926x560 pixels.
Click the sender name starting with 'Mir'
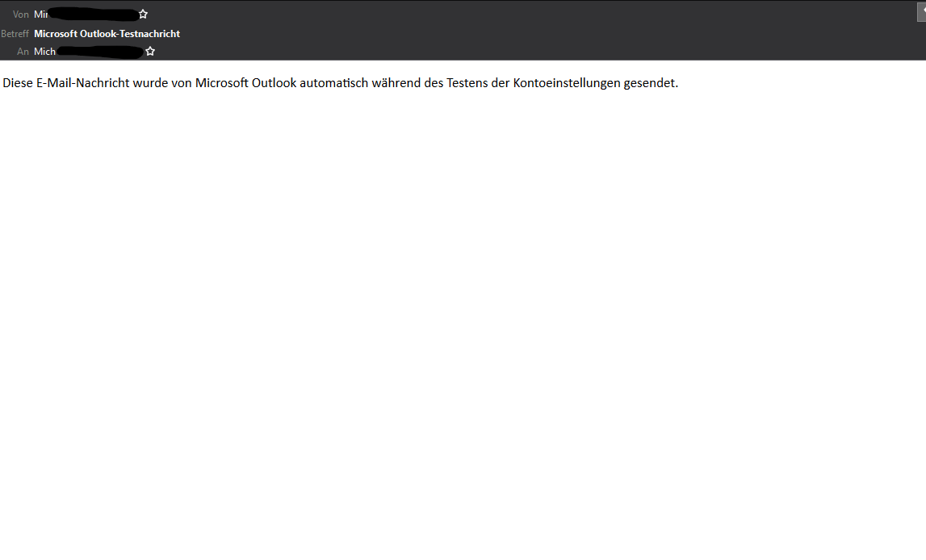pyautogui.click(x=40, y=15)
